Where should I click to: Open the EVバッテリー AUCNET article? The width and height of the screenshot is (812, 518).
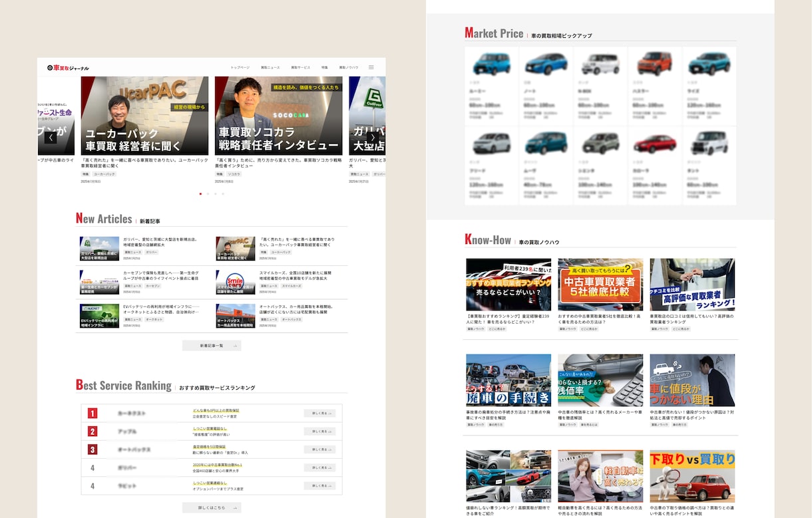[x=143, y=316]
